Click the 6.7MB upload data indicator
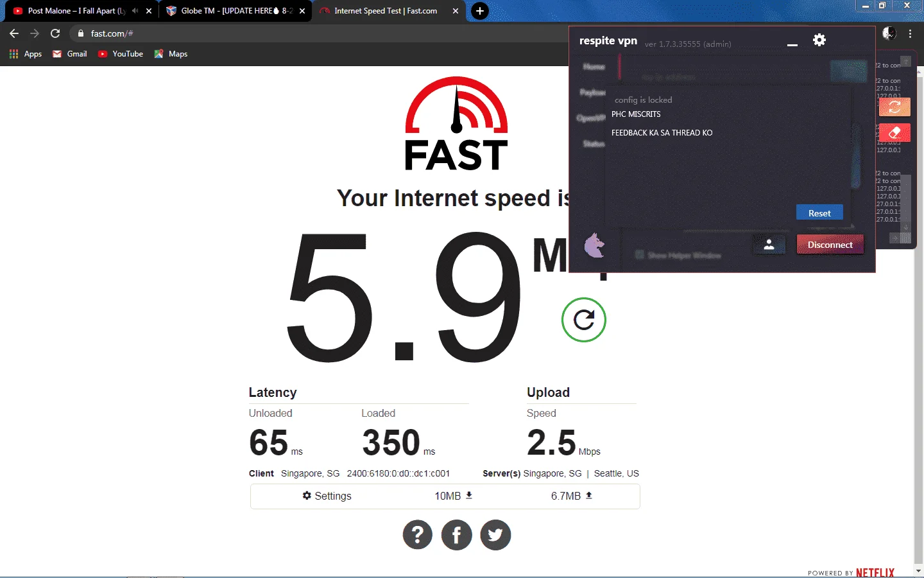Viewport: 924px width, 578px height. coord(571,496)
